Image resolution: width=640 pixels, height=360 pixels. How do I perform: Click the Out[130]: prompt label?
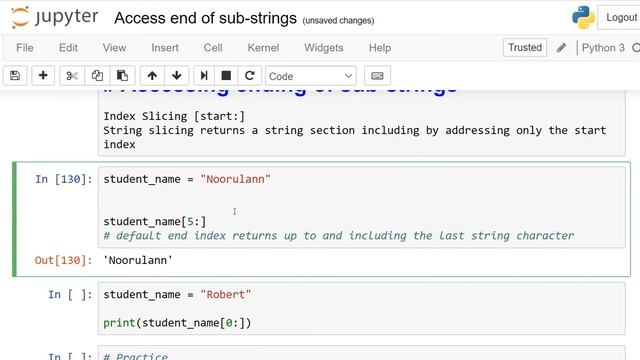(x=64, y=260)
